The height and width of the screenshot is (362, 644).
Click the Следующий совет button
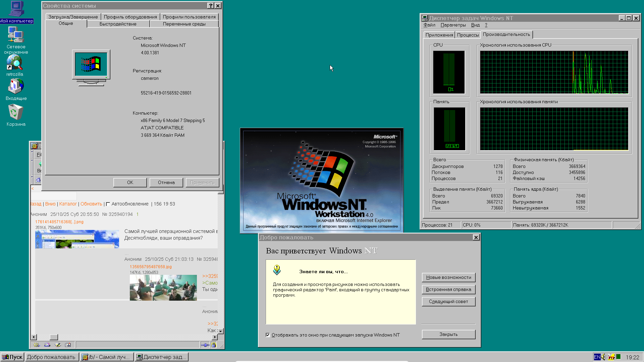pyautogui.click(x=448, y=301)
